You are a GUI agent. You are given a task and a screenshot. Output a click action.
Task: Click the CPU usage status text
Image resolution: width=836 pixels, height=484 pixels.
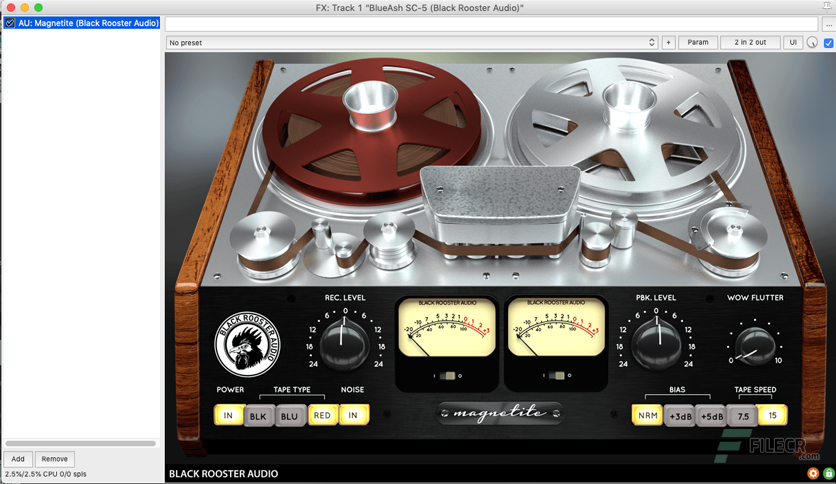point(45,474)
